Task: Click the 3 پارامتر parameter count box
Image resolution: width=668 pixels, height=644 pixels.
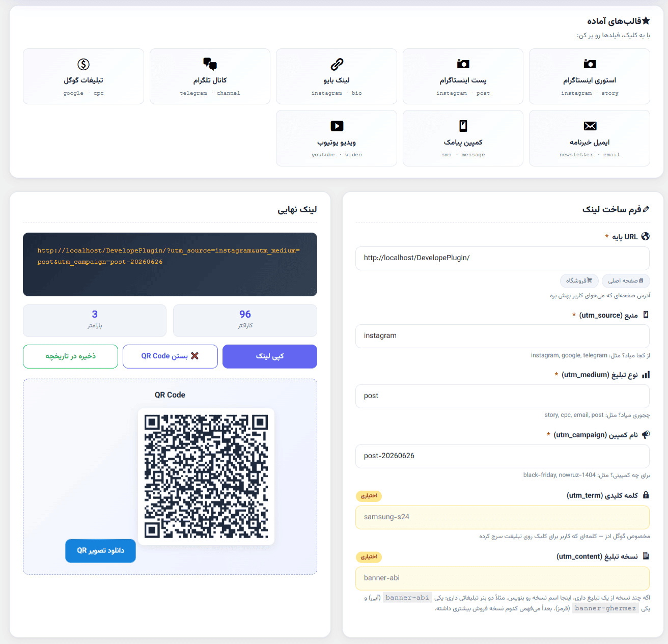Action: [95, 320]
